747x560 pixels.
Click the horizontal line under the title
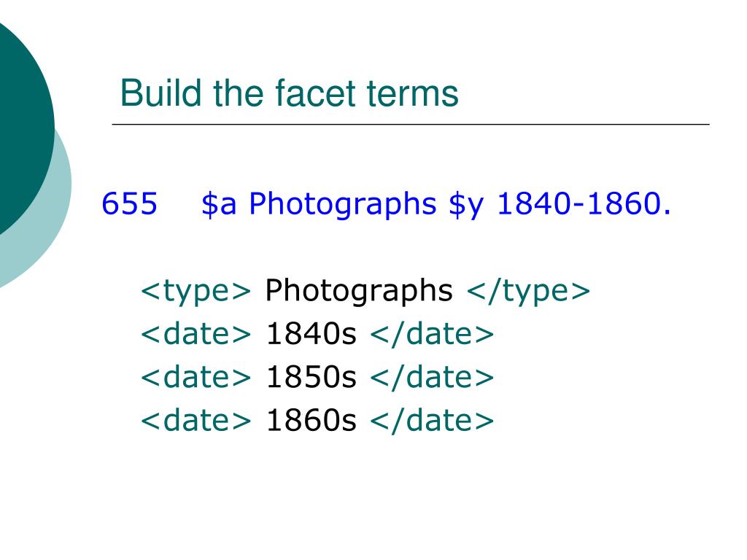pos(411,124)
